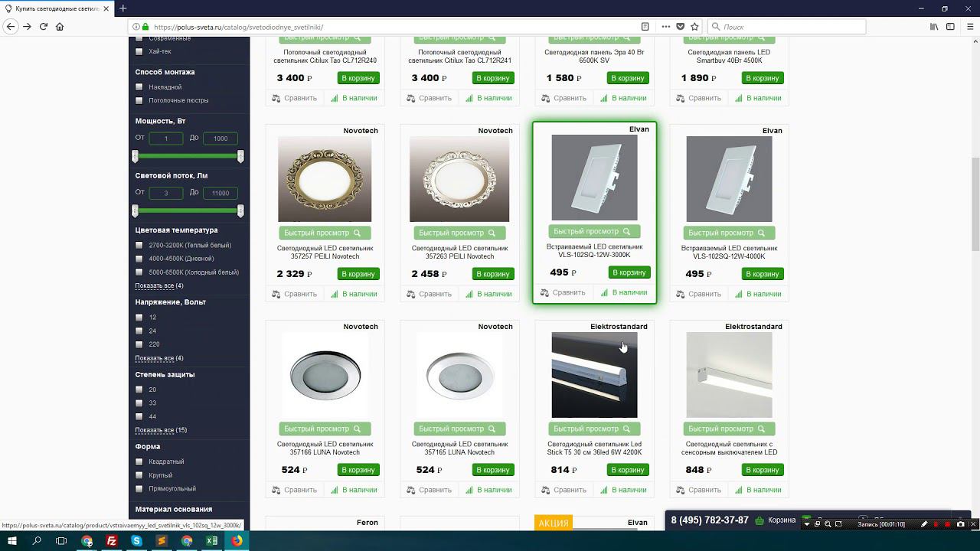Reload the current page

click(44, 26)
